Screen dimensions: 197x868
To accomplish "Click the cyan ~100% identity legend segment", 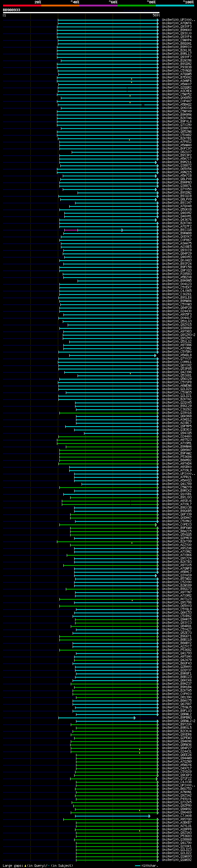I will [175, 6].
